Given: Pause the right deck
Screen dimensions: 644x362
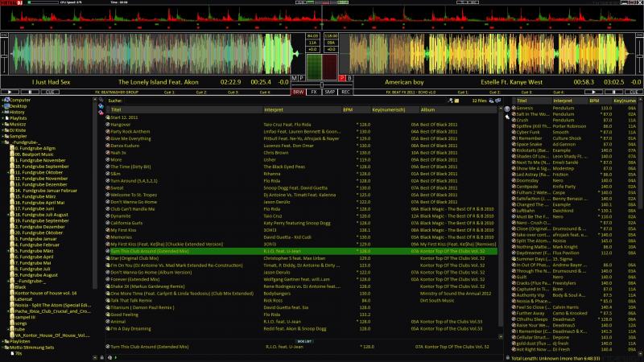Looking at the screenshot, I should click(x=613, y=92).
